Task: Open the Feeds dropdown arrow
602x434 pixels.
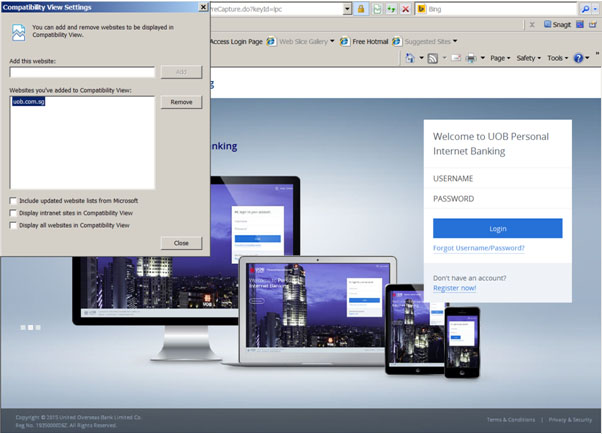Action: (444, 58)
